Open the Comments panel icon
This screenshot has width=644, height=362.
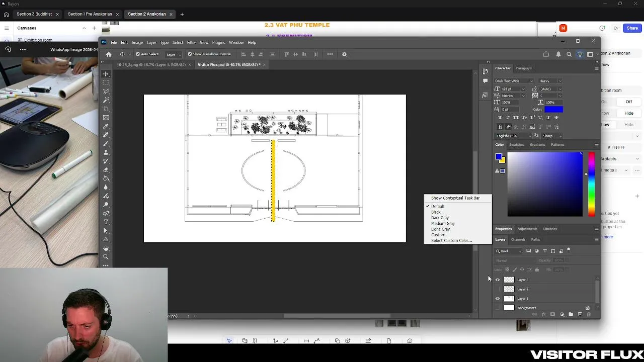[485, 80]
